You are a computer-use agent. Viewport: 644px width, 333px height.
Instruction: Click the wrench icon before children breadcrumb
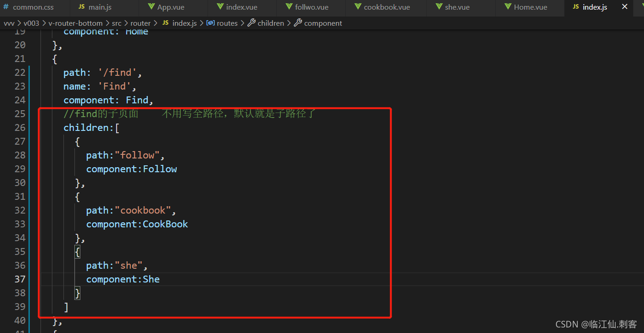tap(252, 23)
